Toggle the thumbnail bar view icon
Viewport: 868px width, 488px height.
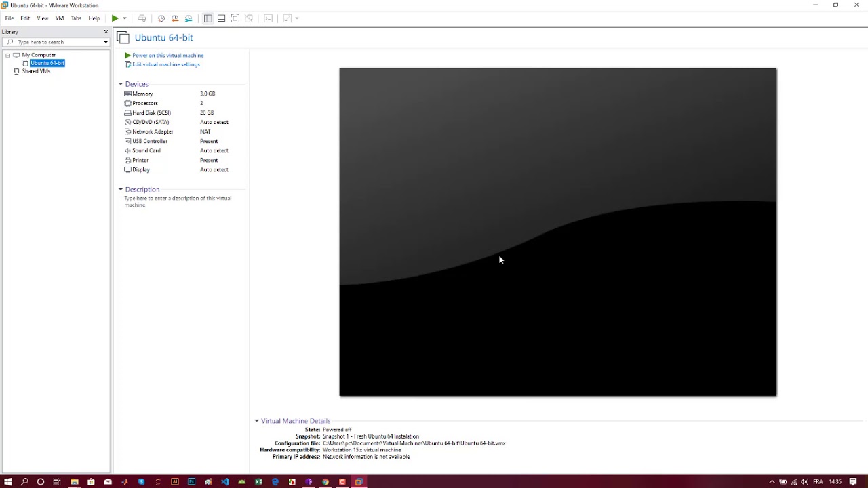point(222,18)
